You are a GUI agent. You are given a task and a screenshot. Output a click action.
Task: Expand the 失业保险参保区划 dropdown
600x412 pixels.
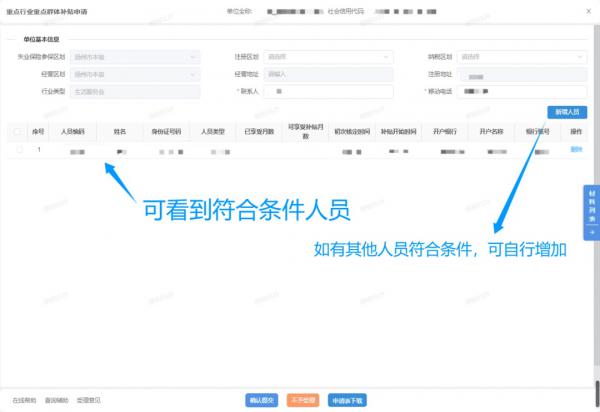tap(134, 57)
